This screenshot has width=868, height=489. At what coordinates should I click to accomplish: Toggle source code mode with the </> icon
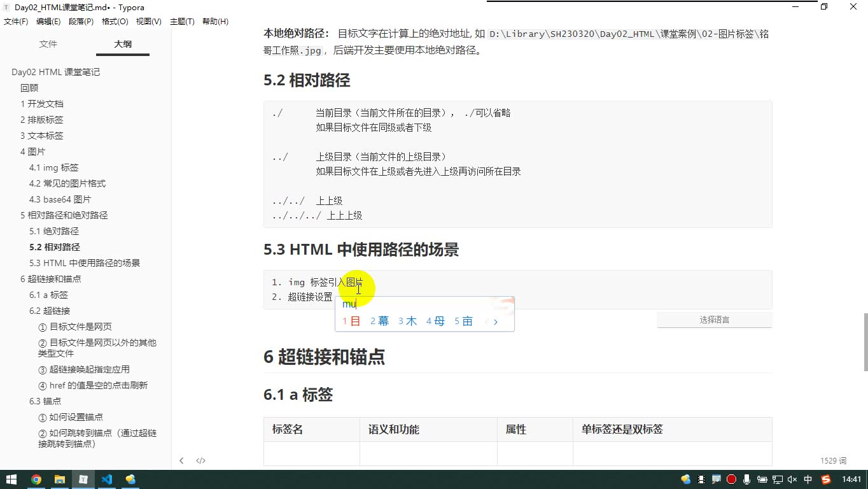tap(200, 460)
